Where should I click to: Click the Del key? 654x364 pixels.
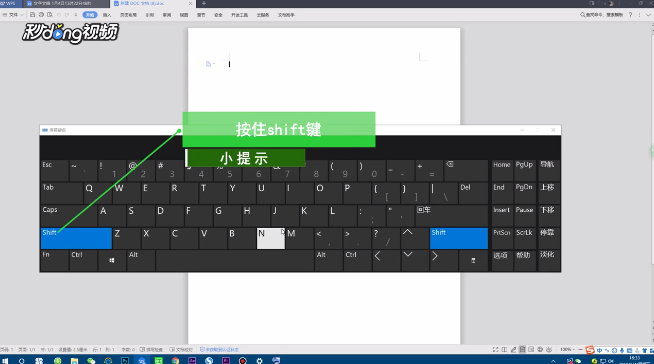(473, 193)
